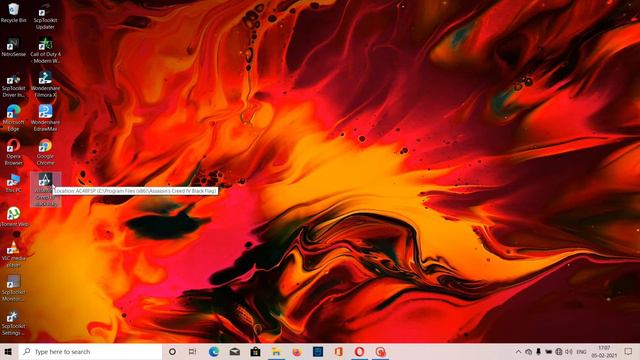Open Task View on the taskbar
The image size is (640, 360).
[x=192, y=351]
